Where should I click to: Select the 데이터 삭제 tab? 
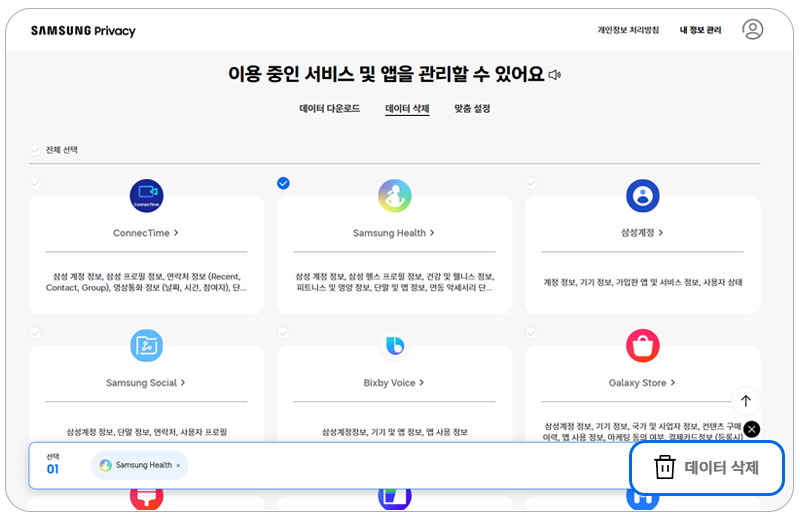tap(407, 109)
